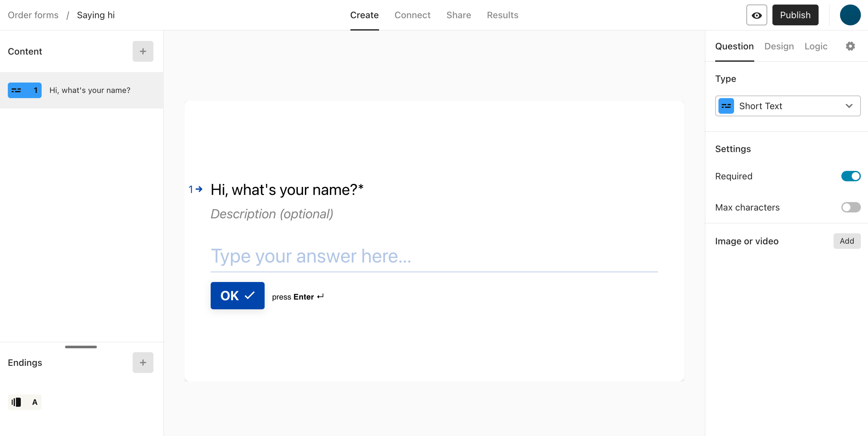Click the Short Text icon in Type field

pos(726,106)
